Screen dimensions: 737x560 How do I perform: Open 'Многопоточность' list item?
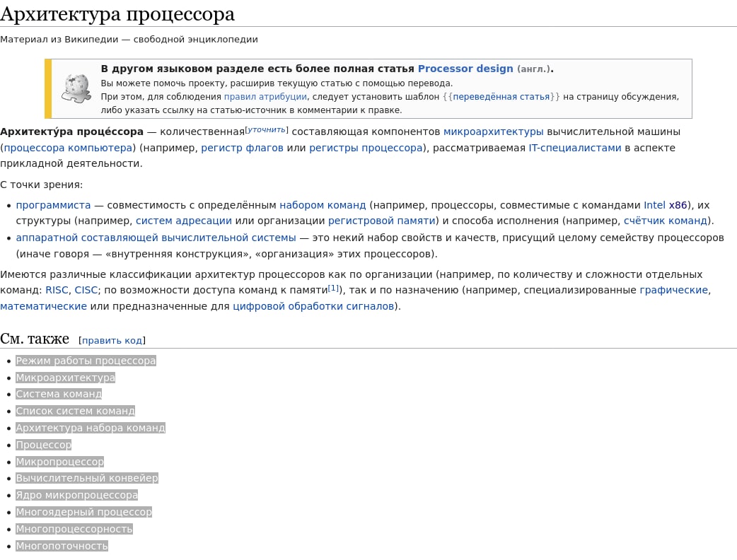[62, 546]
